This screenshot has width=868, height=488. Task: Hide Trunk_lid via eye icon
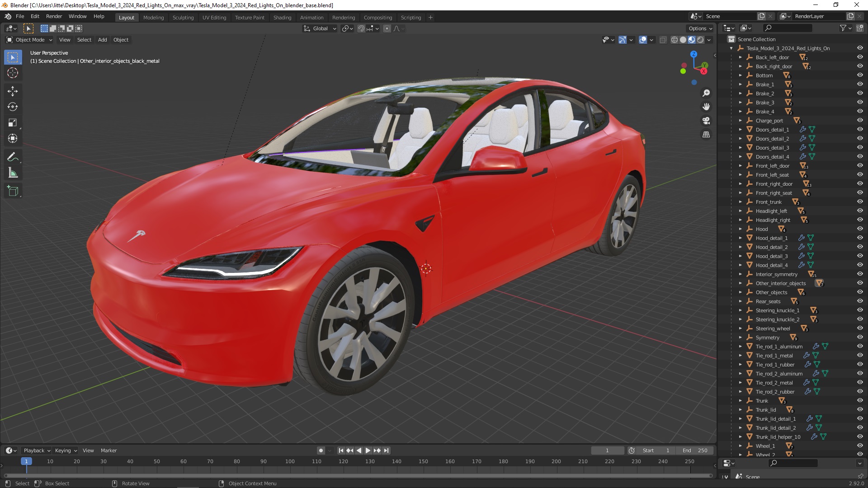point(860,410)
